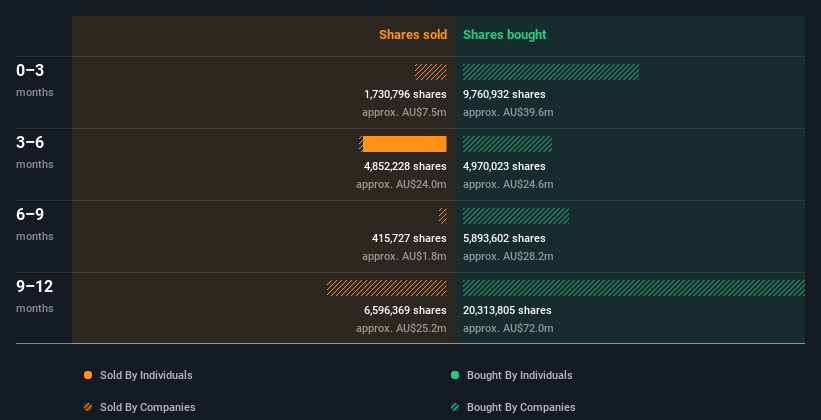
Task: Click the 1,730,796 shares value
Action: tap(405, 94)
